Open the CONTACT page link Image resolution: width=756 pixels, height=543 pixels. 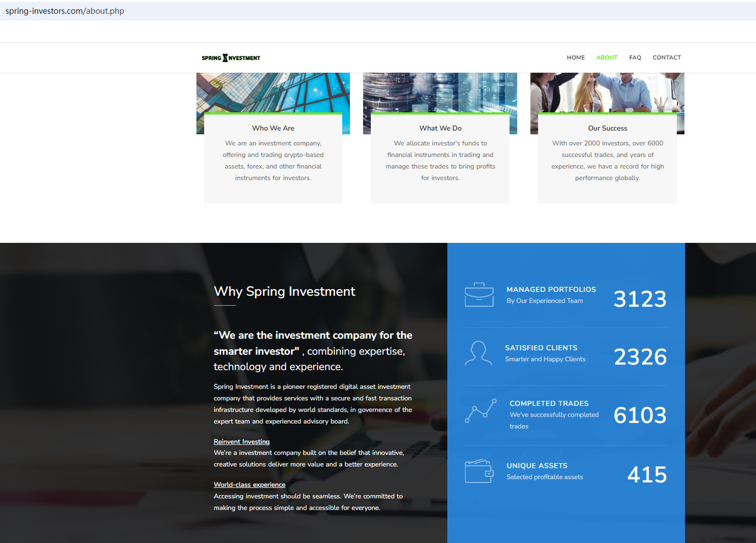[666, 57]
